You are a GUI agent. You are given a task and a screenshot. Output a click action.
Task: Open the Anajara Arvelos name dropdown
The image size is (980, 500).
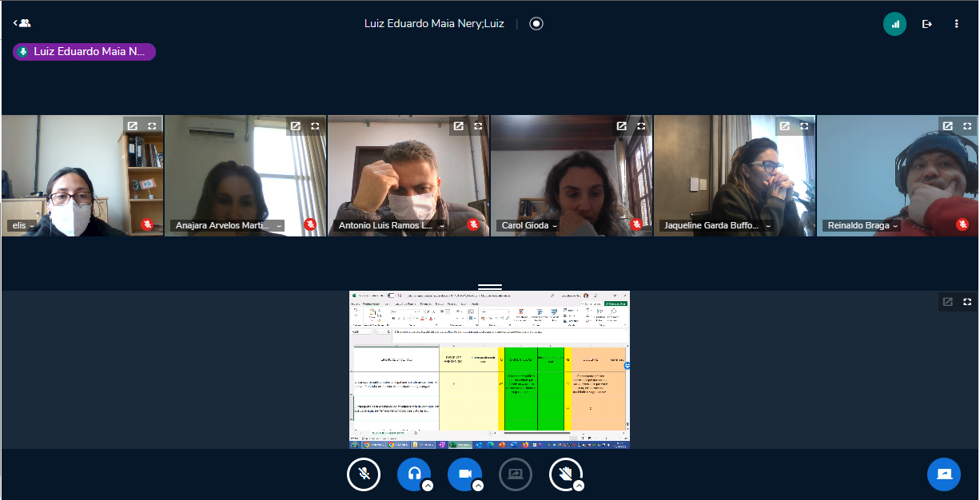click(x=279, y=226)
